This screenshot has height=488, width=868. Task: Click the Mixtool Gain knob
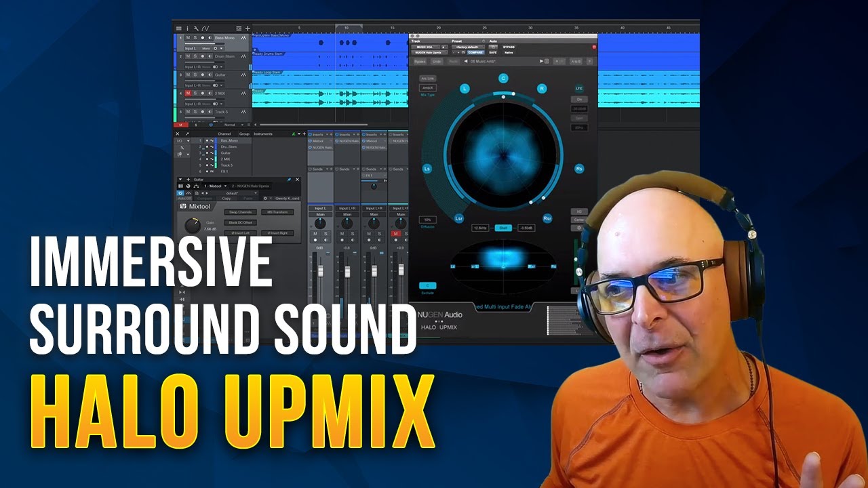(193, 226)
